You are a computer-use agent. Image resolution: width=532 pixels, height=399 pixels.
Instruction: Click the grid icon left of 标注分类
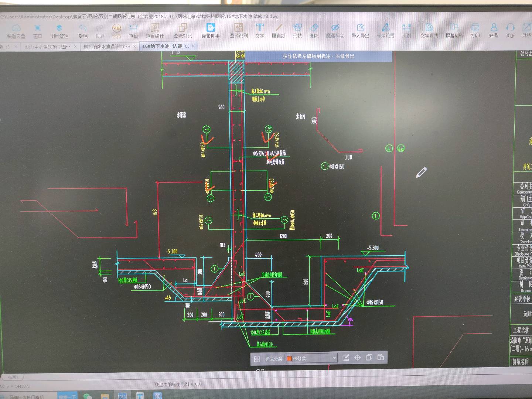(257, 359)
